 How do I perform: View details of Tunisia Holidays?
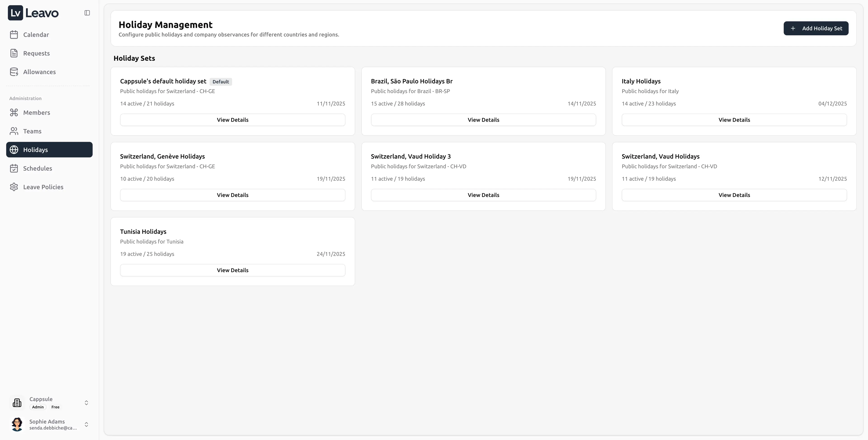(x=233, y=270)
